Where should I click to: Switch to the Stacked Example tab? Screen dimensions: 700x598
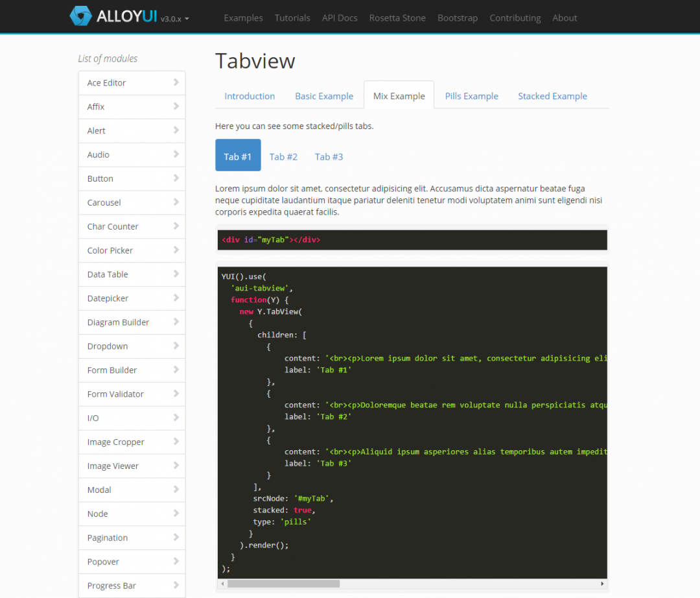[x=552, y=96]
